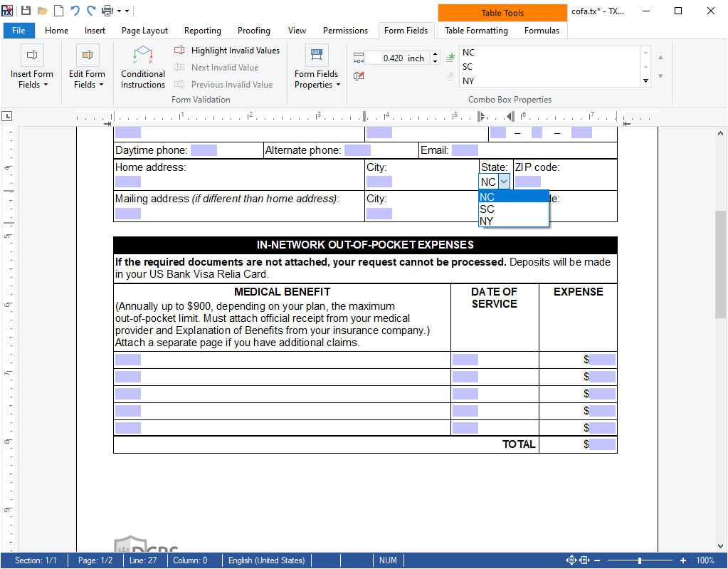
Task: Click the Print icon
Action: (107, 11)
